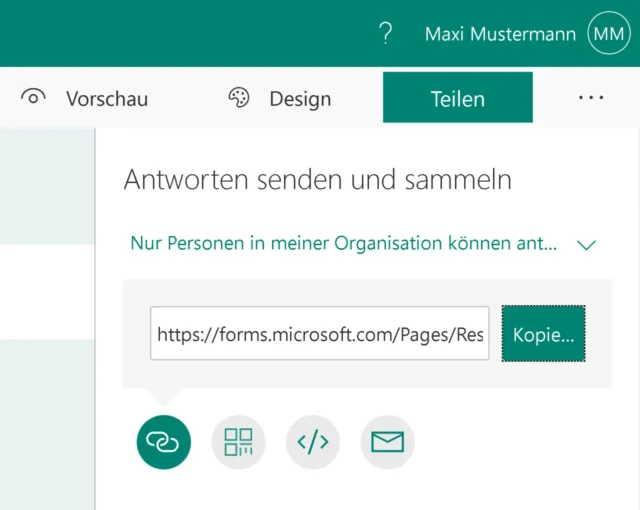Click the eye icon beside Vorschau
Viewport: 640px width, 510px height.
pyautogui.click(x=34, y=98)
